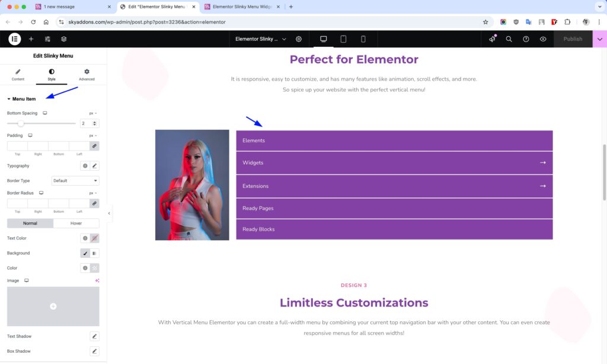Toggle Padding responsive device icon
Image resolution: width=607 pixels, height=364 pixels.
30,136
